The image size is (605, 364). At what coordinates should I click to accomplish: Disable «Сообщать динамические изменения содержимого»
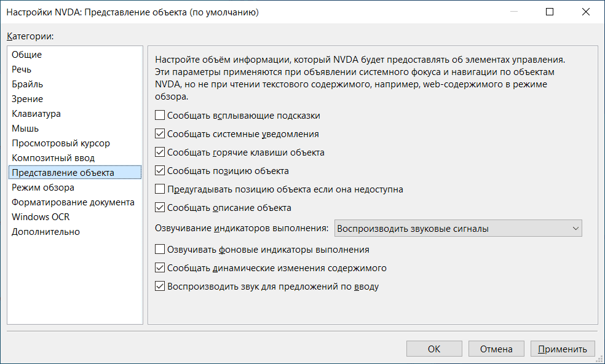pyautogui.click(x=160, y=268)
